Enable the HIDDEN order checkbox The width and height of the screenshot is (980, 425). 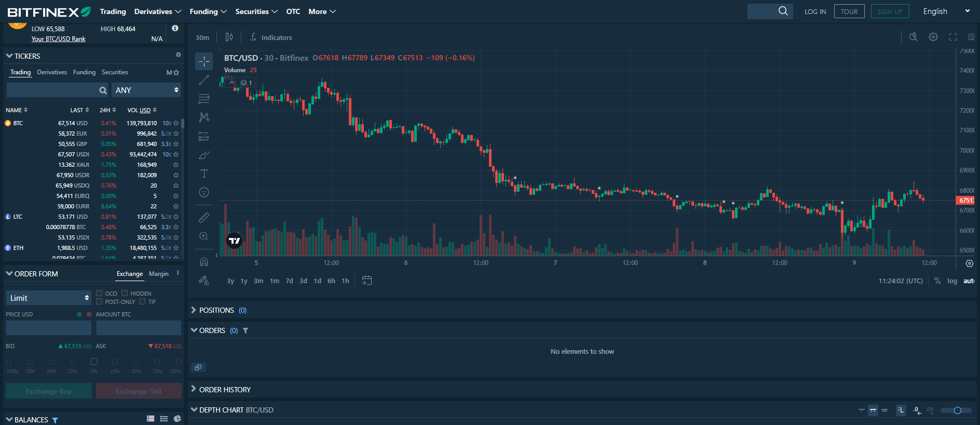click(x=125, y=293)
